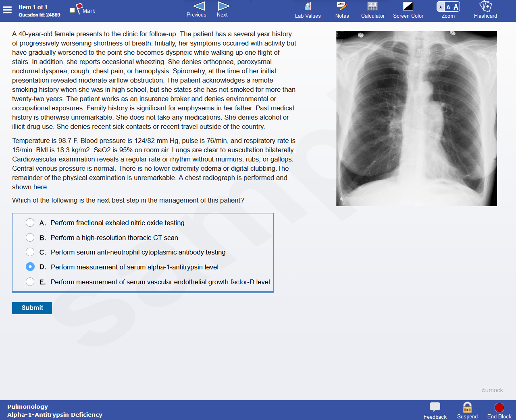The width and height of the screenshot is (516, 420).
Task: Toggle the Mark question checkbox
Action: pyautogui.click(x=73, y=10)
